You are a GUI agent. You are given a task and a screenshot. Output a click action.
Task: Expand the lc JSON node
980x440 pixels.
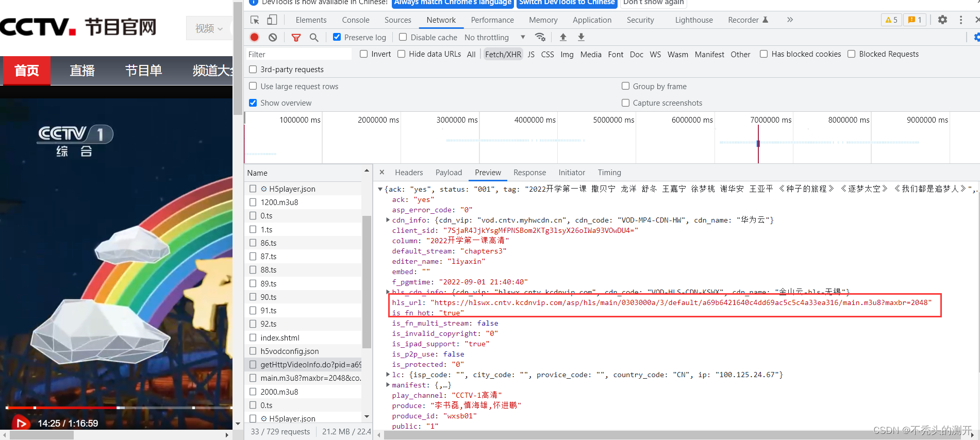388,375
